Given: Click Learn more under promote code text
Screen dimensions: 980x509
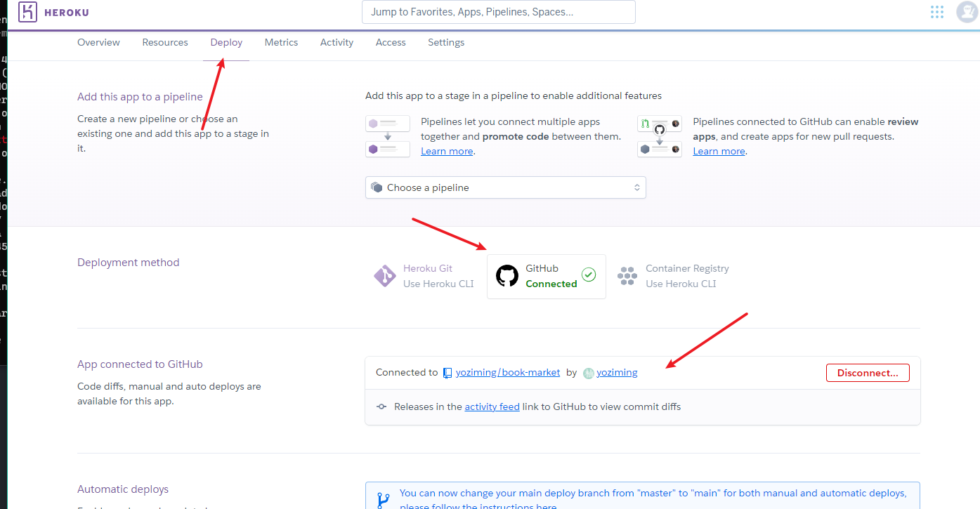Looking at the screenshot, I should 447,151.
